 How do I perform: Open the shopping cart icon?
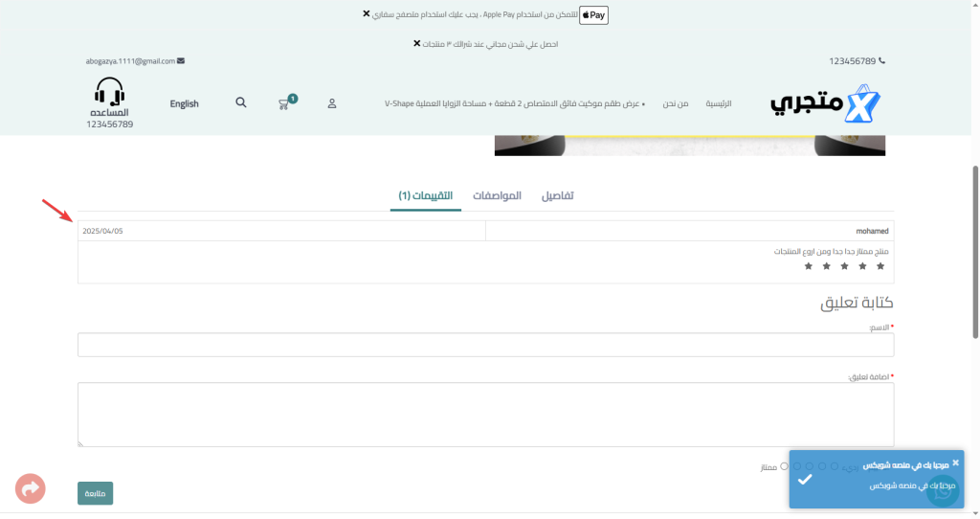point(284,103)
